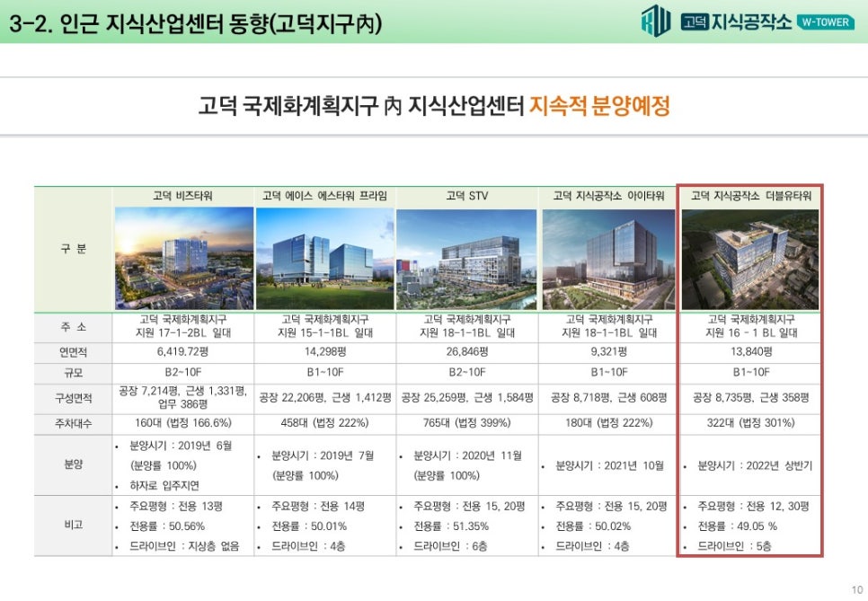This screenshot has height=601, width=868.
Task: Select column header '고덕 STV'
Action: [467, 196]
